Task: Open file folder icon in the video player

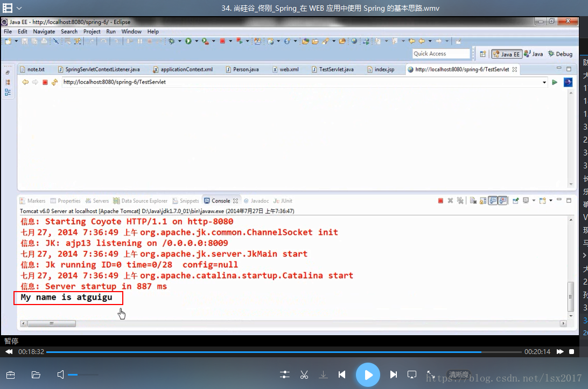Action: coord(36,374)
